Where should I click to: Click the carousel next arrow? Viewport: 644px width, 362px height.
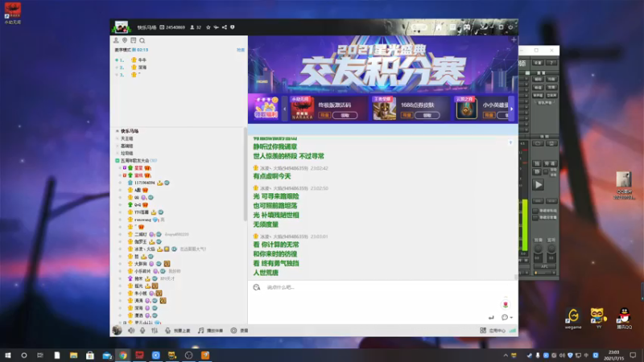511,109
